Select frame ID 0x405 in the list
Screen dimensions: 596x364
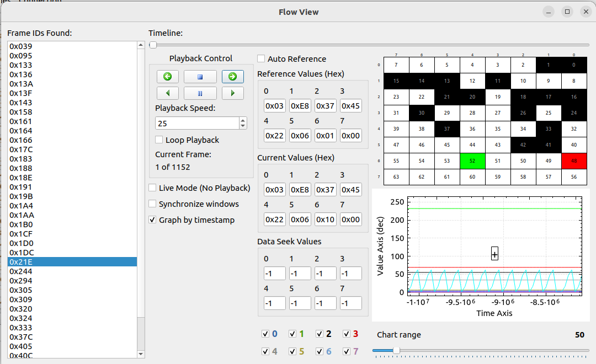pyautogui.click(x=72, y=346)
